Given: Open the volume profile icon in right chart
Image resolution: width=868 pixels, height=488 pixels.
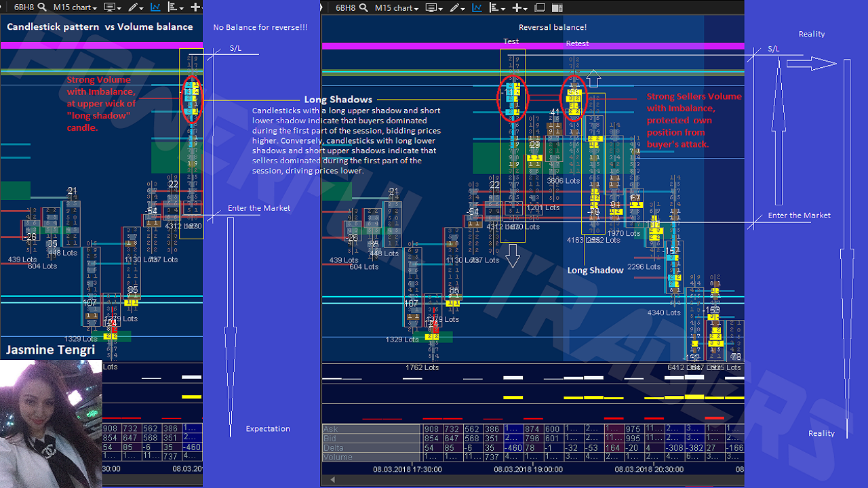Looking at the screenshot, I should [496, 7].
